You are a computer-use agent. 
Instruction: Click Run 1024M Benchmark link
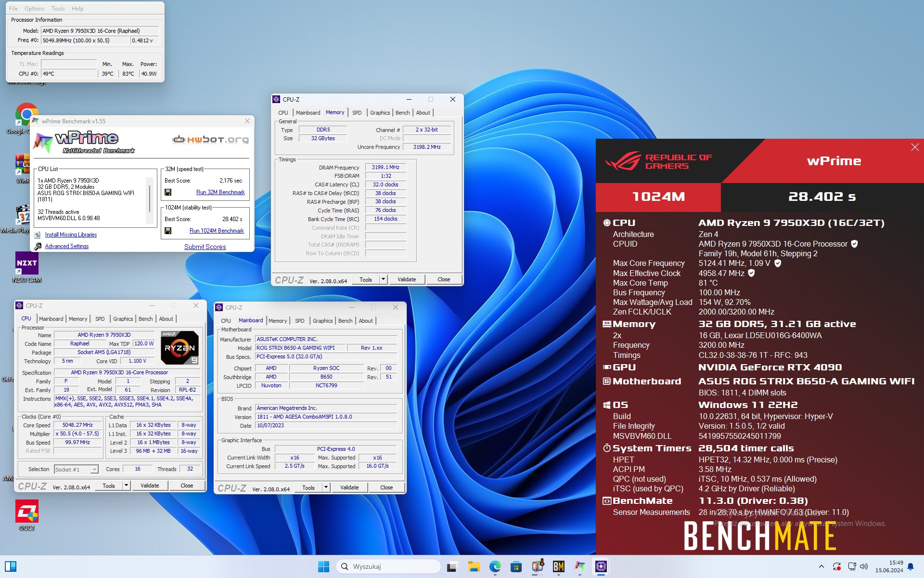click(217, 231)
